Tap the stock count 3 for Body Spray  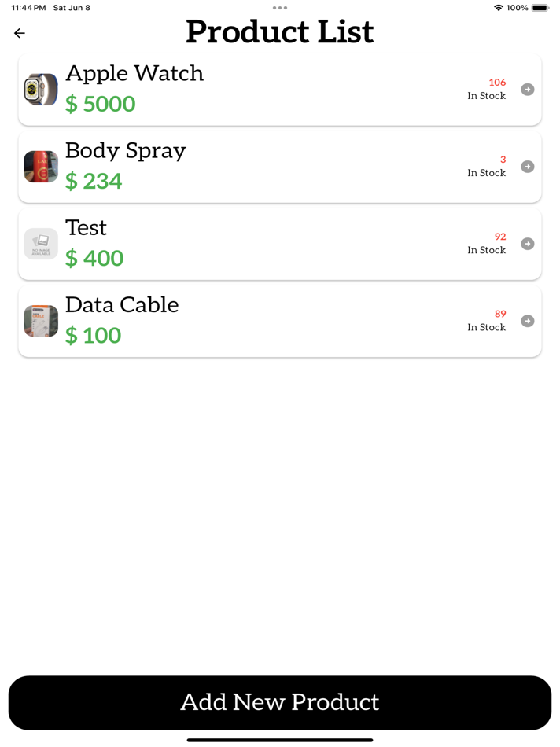click(502, 159)
